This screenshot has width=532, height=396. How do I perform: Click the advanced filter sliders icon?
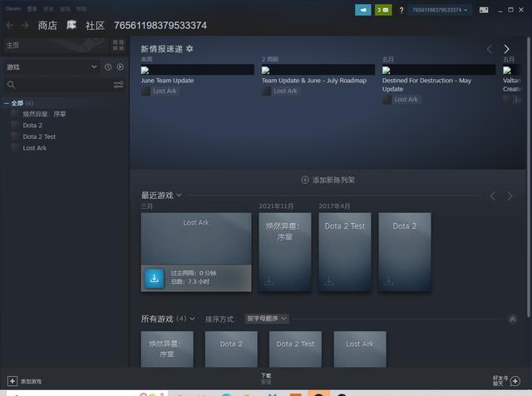tap(119, 85)
